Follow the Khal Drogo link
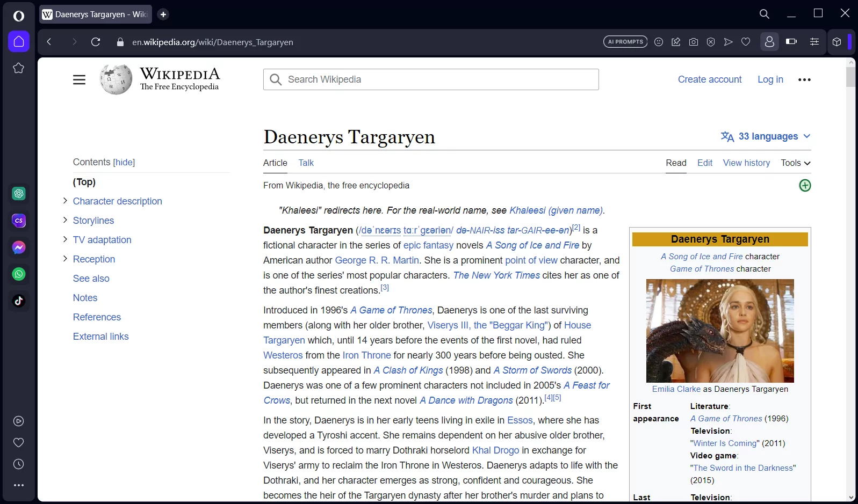 [x=495, y=450]
